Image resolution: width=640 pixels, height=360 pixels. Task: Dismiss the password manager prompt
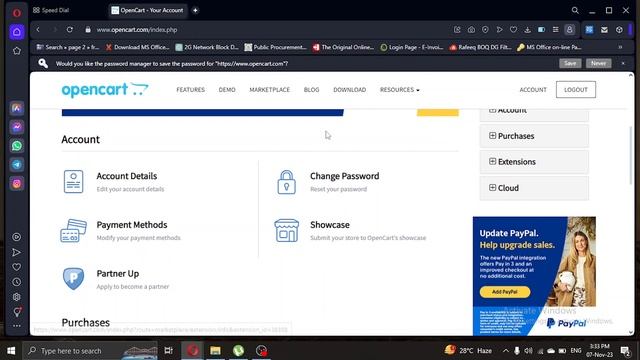(623, 63)
